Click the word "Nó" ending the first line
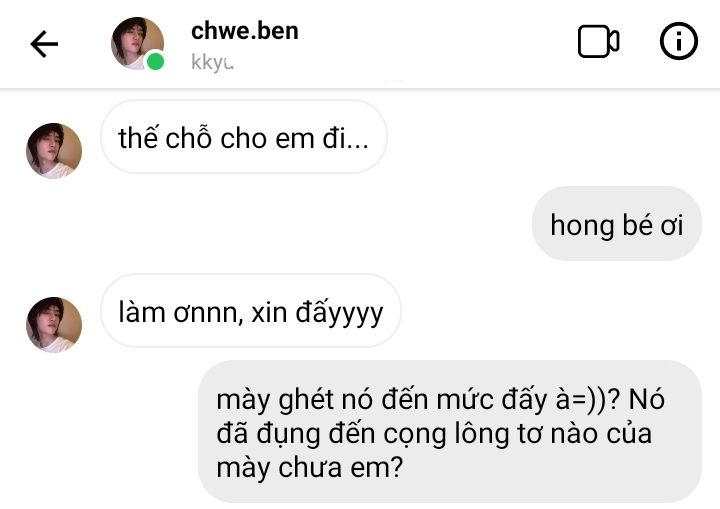 coord(647,399)
